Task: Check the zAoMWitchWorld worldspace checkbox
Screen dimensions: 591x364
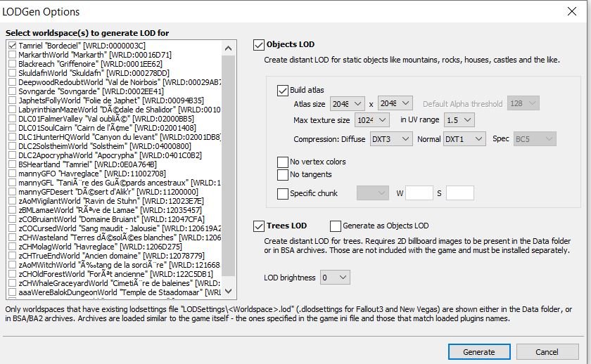Action: coord(12,265)
